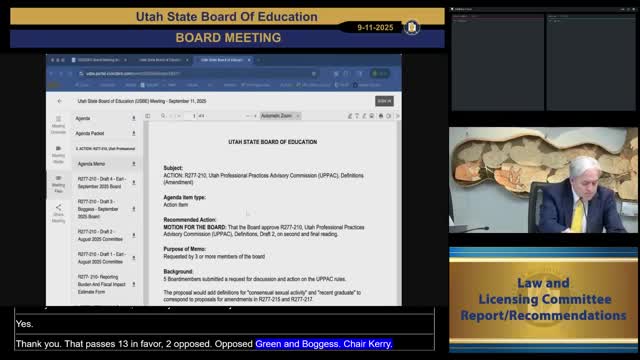640x360 pixels.
Task: Download the Agenda Memo file
Action: pyautogui.click(x=133, y=164)
